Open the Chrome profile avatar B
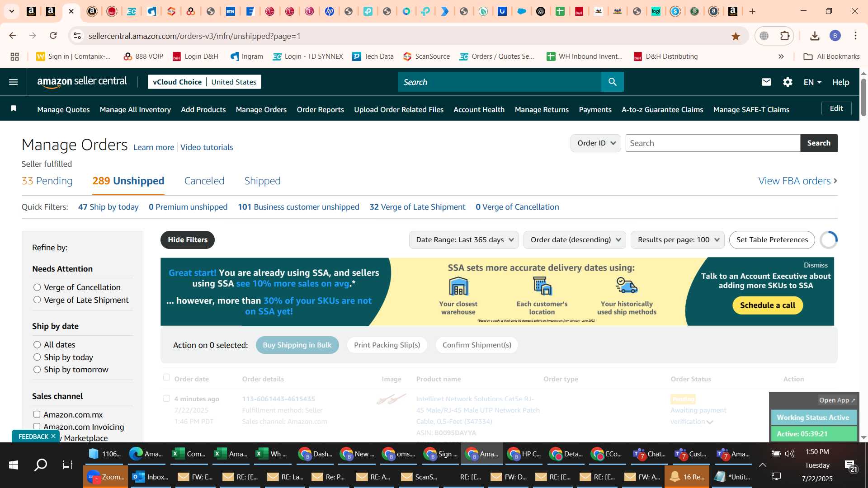 [835, 36]
